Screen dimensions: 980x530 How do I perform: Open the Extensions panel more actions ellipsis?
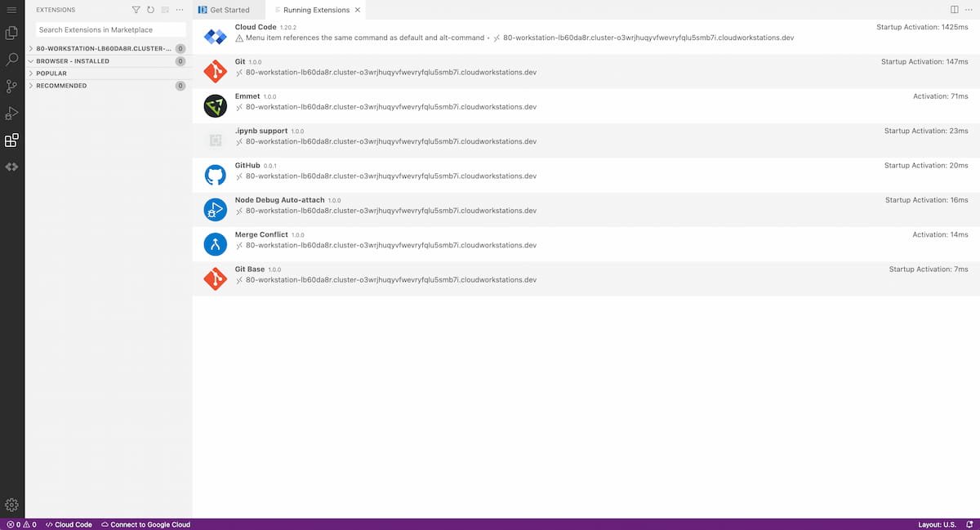(179, 10)
